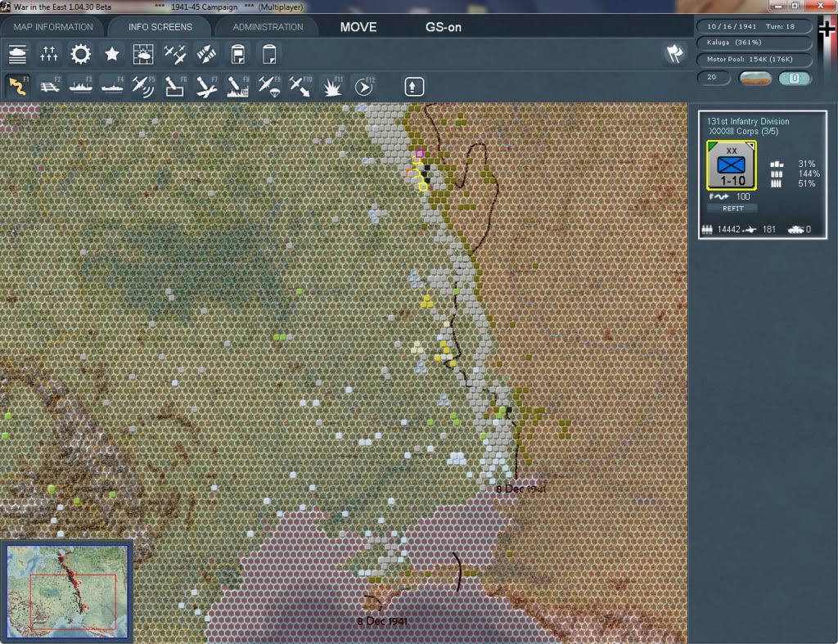Select the F7 bomb airfield mode
This screenshot has width=838, height=644.
pos(206,87)
